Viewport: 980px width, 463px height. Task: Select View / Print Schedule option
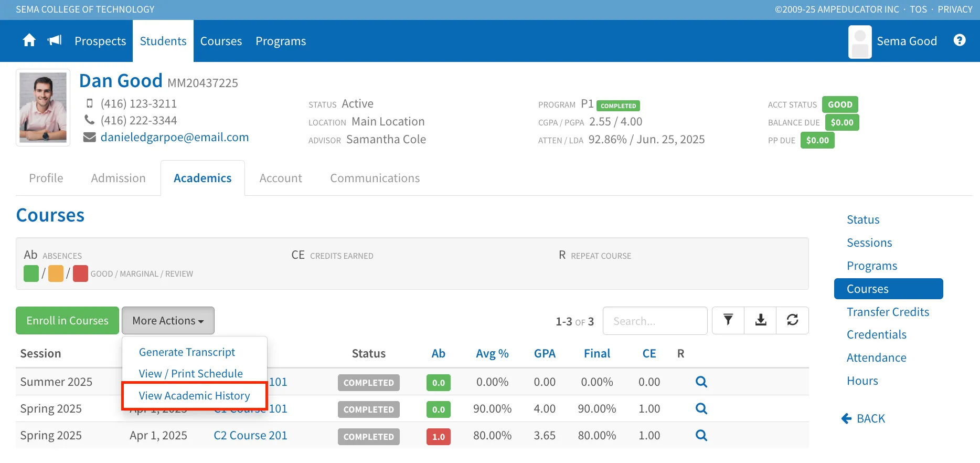[190, 374]
